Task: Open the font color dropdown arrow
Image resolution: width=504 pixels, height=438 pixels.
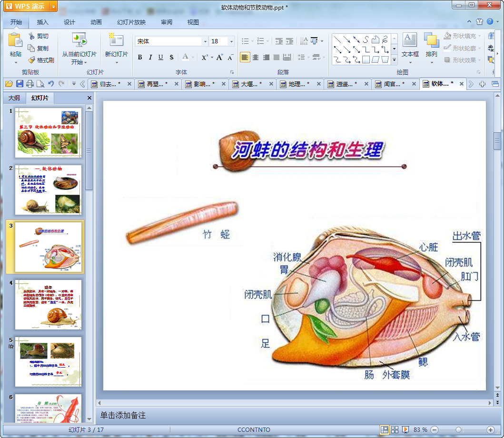Action: pos(193,57)
